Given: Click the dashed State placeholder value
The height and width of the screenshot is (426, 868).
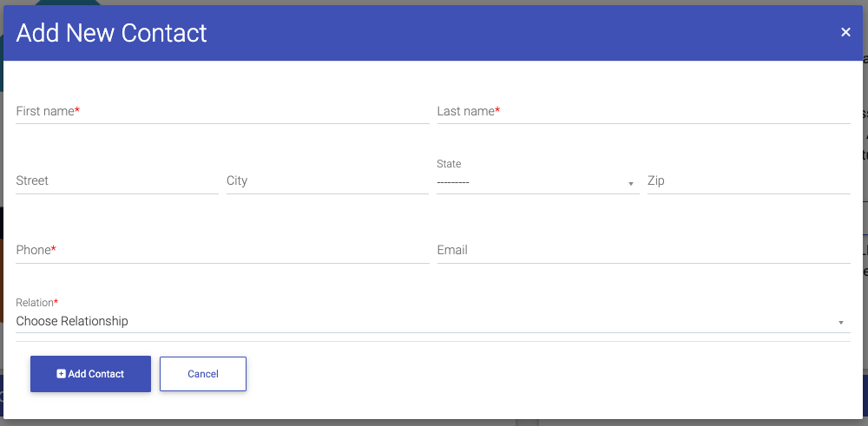Looking at the screenshot, I should click(x=453, y=182).
